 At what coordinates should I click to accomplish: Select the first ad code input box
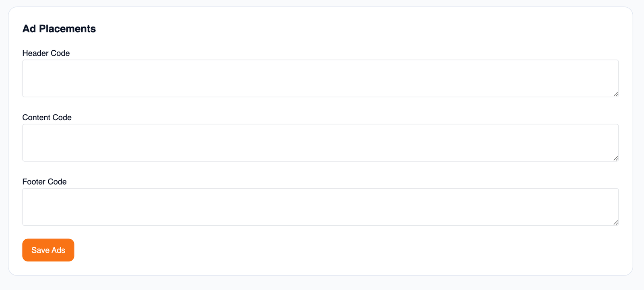320,78
